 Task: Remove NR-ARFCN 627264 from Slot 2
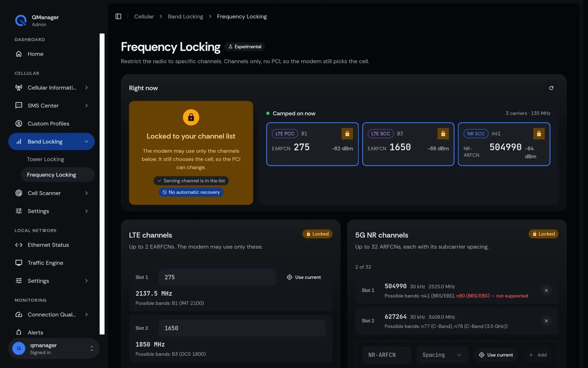tap(546, 321)
